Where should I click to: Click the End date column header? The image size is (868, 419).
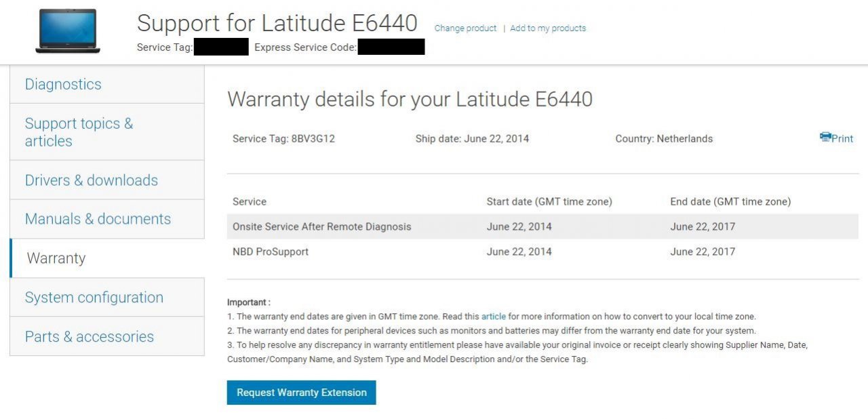click(x=730, y=202)
